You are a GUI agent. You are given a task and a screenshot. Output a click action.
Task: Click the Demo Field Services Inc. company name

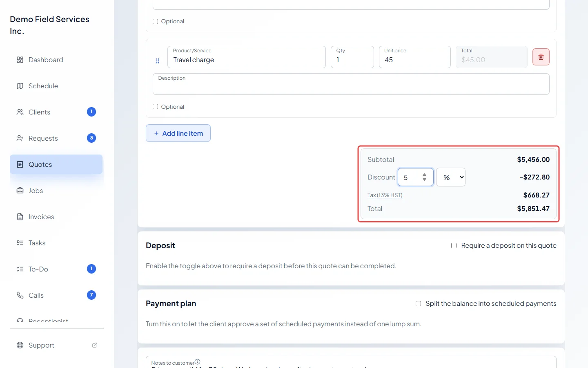coord(49,25)
